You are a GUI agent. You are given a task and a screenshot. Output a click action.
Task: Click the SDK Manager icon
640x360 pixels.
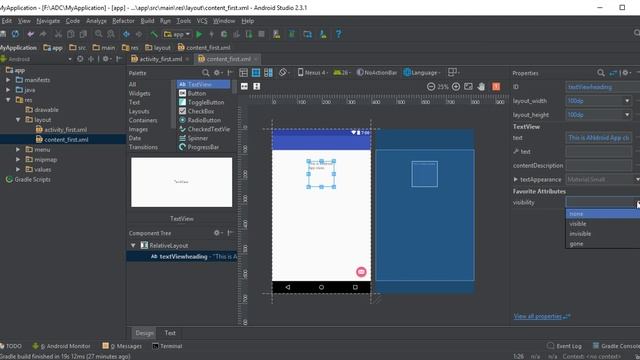323,34
